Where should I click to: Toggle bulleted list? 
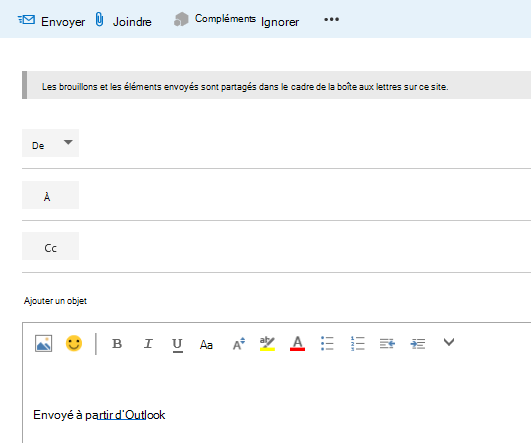[327, 343]
